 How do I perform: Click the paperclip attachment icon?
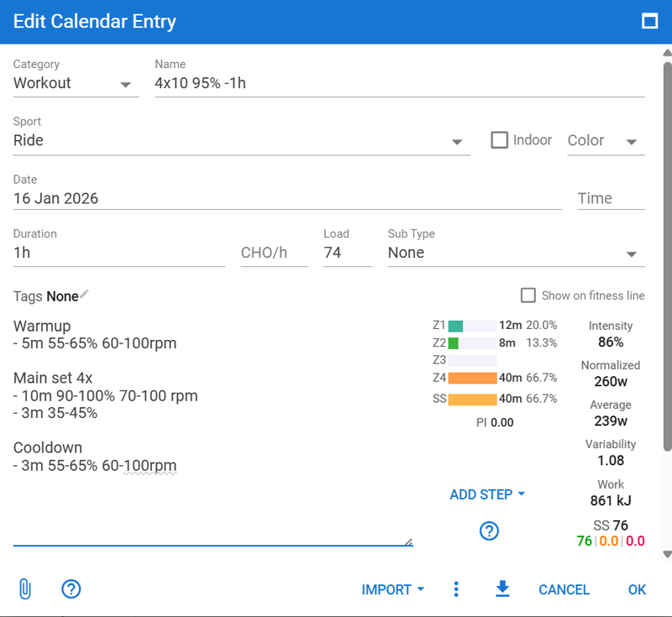[24, 589]
